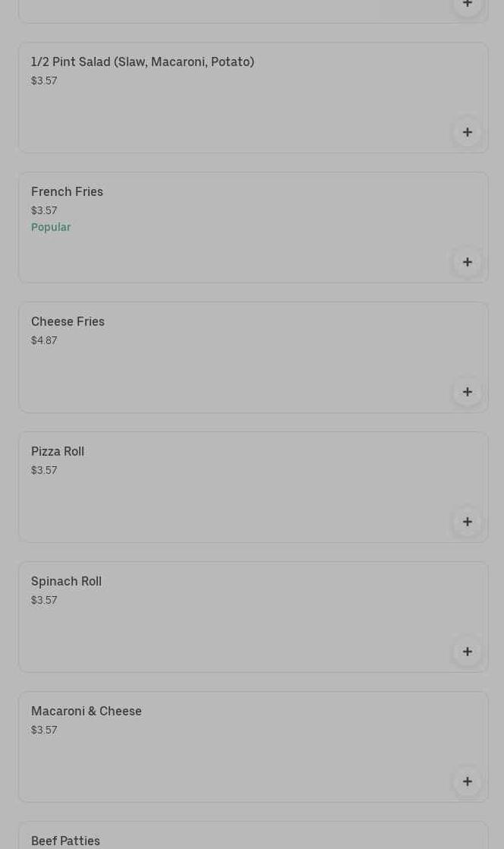
Task: Open Macaroni & Cheese item details
Action: pyautogui.click(x=87, y=712)
